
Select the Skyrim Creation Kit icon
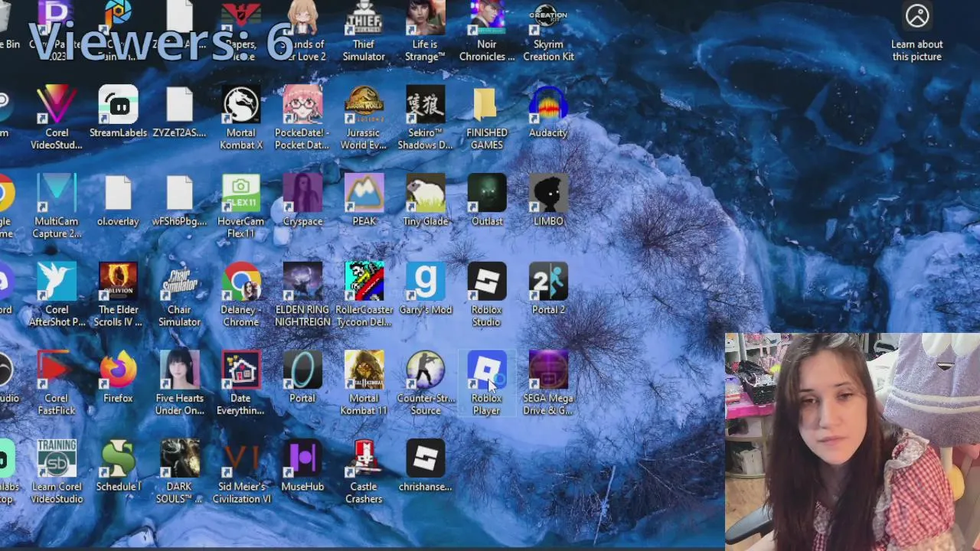[x=548, y=31]
